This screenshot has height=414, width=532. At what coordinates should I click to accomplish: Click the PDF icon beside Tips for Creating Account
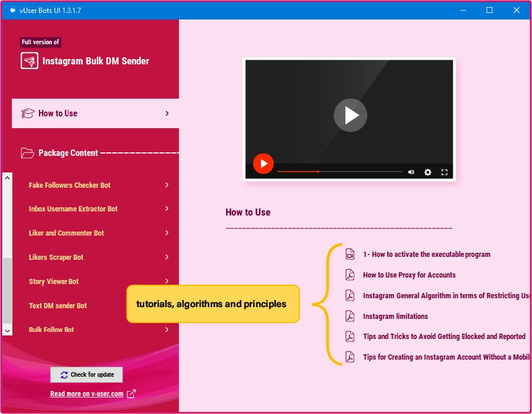click(x=350, y=357)
